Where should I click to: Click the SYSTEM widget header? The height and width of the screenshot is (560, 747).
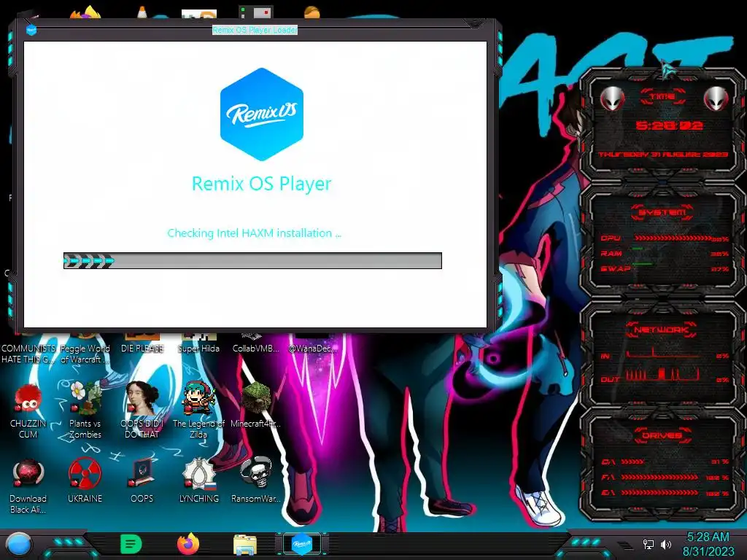tap(662, 212)
